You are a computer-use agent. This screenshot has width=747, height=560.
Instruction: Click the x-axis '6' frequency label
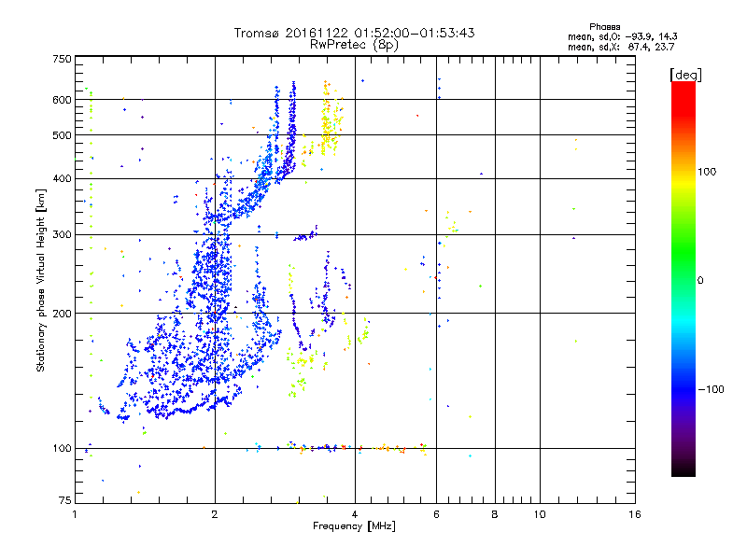(x=436, y=514)
